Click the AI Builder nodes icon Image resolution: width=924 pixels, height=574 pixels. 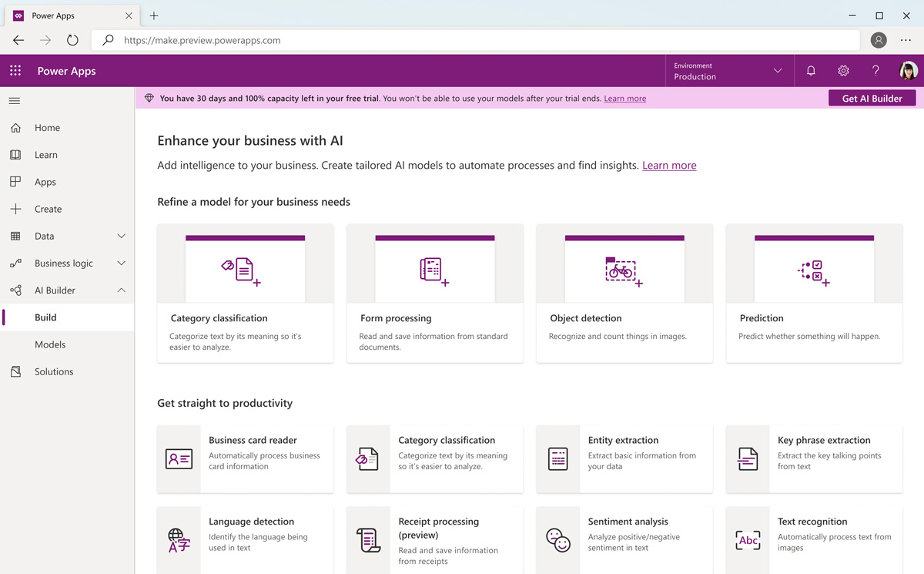(15, 290)
